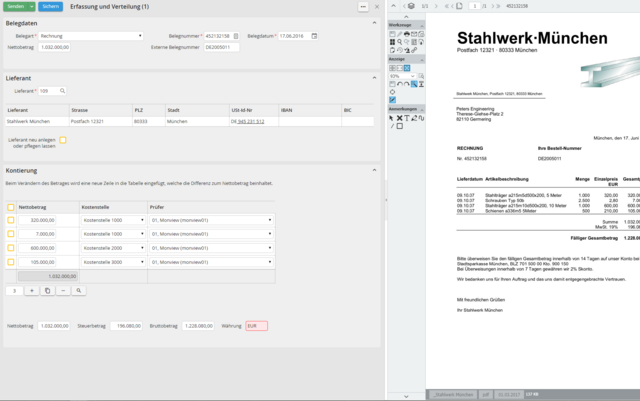Tick the checkbox for the 105.000,00 row
This screenshot has width=640, height=401.
(x=11, y=262)
